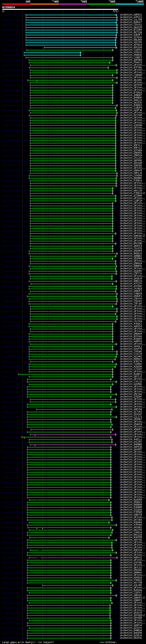The width and height of the screenshot is (146, 644).
Task: Select hit UniRef100_A1CAR2
Action: click(131, 357)
